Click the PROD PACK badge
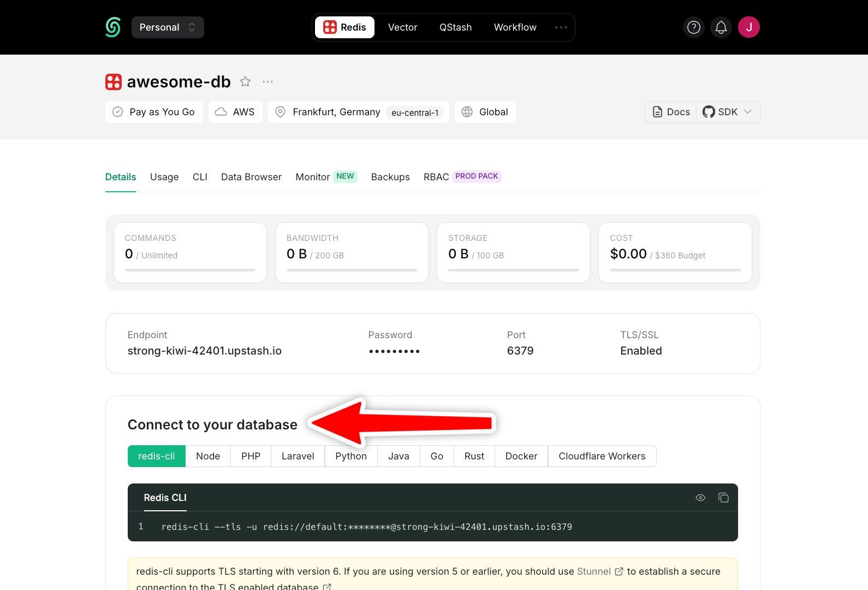The width and height of the screenshot is (868, 590). point(477,176)
